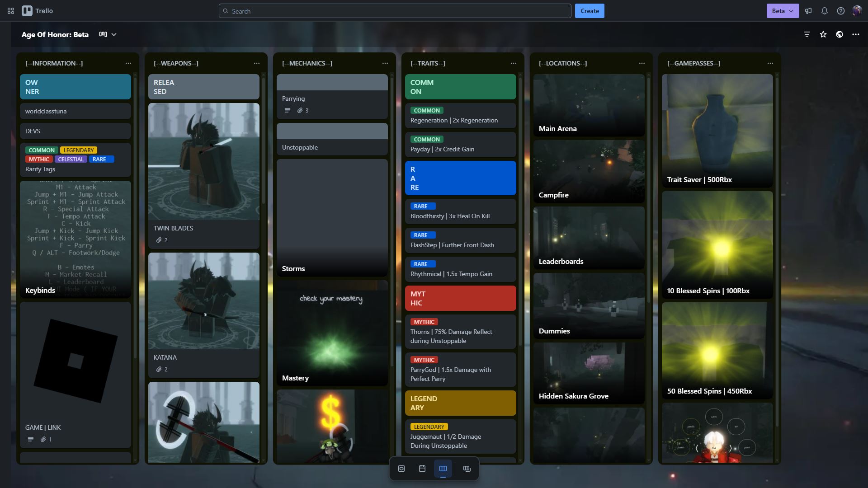This screenshot has width=868, height=488.
Task: Star the Age Of Honor board
Action: (x=823, y=34)
